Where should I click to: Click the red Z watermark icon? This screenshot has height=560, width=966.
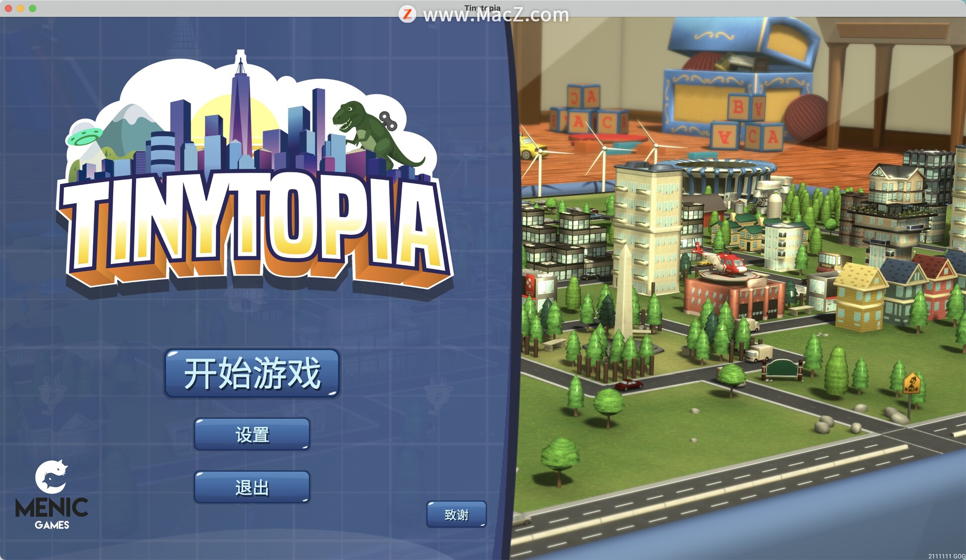(x=407, y=14)
